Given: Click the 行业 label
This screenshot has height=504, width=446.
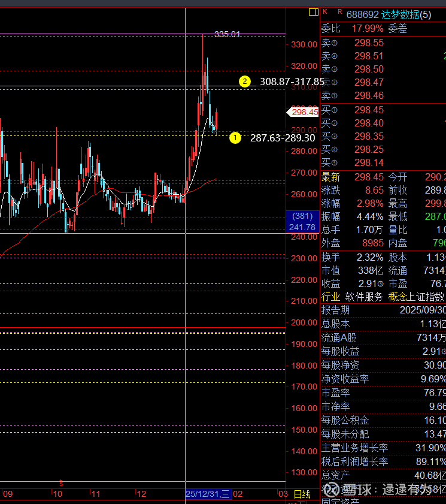Looking at the screenshot, I should pos(330,297).
